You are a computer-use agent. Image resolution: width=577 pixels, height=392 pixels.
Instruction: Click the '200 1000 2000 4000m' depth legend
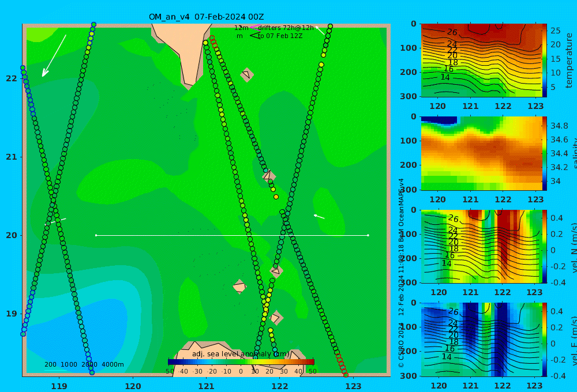pyautogui.click(x=84, y=364)
